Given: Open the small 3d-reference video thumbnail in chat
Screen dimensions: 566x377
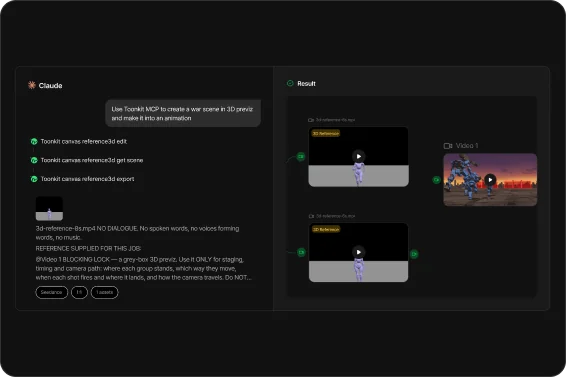Looking at the screenshot, I should click(x=49, y=208).
